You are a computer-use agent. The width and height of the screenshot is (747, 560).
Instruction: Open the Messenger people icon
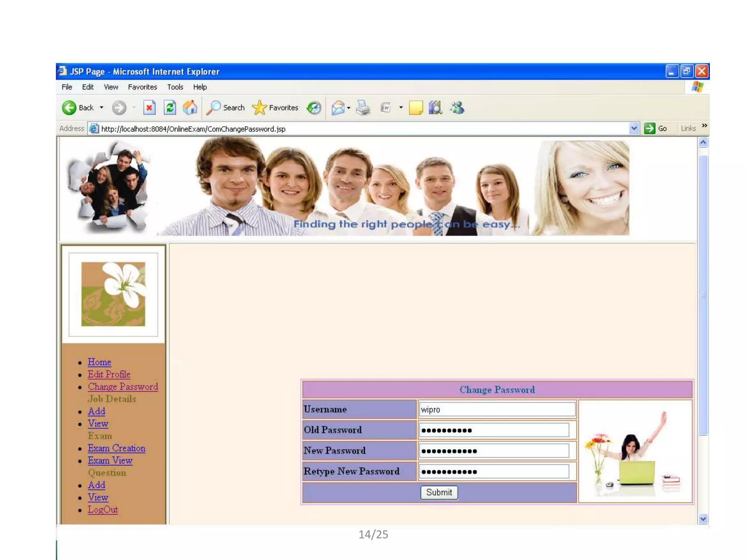point(457,108)
